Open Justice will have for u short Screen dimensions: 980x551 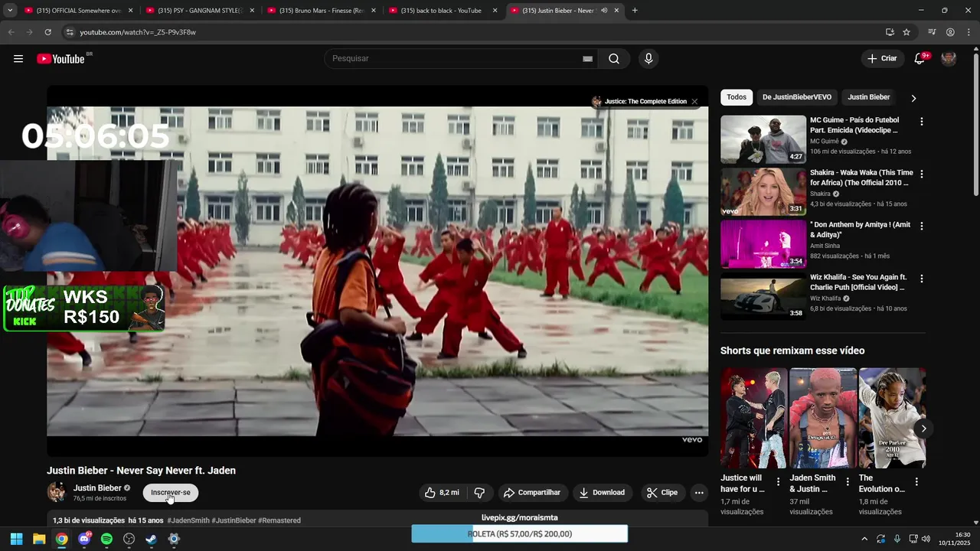click(x=753, y=418)
